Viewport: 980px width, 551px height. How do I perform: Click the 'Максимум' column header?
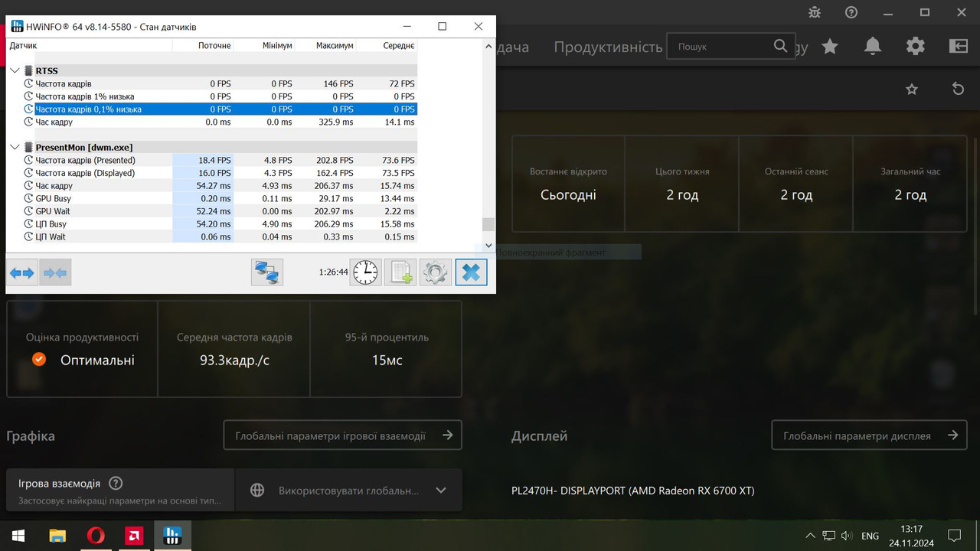[325, 46]
